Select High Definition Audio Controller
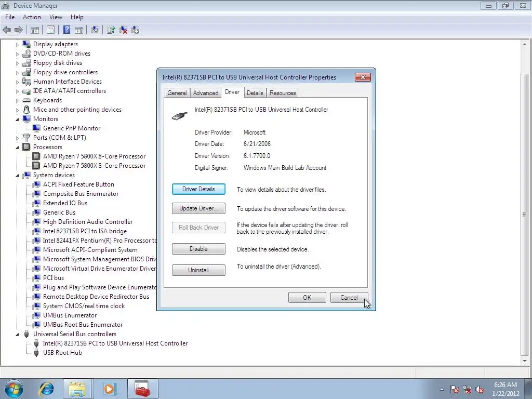 tap(87, 221)
